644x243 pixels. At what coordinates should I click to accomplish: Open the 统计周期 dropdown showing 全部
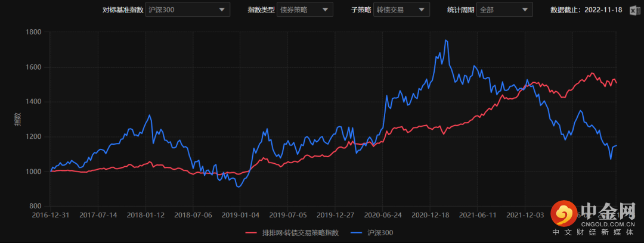pos(505,10)
